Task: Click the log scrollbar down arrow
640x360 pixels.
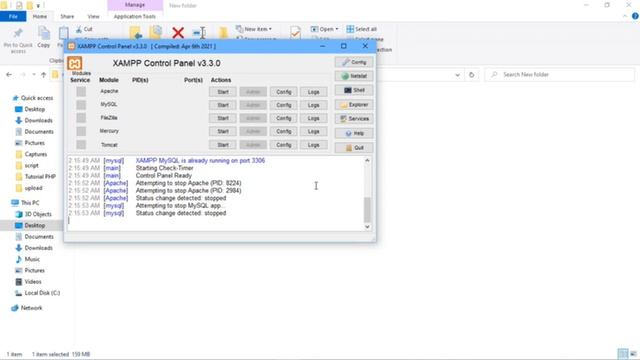Action: (x=367, y=227)
